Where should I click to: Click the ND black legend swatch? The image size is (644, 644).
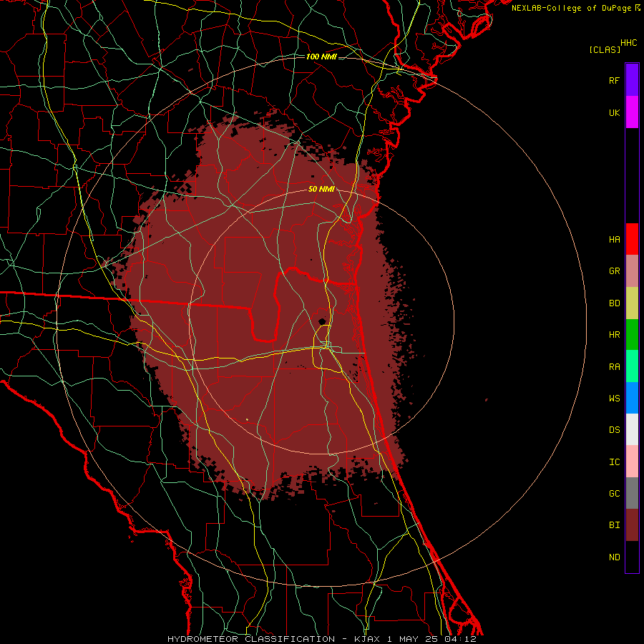(632, 557)
